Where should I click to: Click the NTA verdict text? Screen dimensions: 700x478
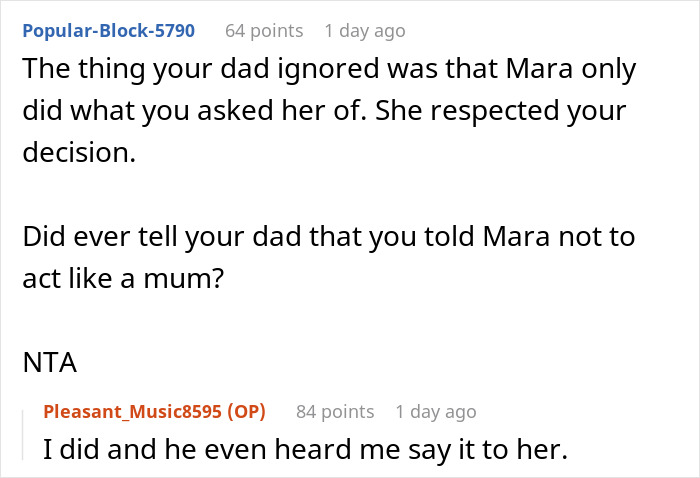pos(50,363)
